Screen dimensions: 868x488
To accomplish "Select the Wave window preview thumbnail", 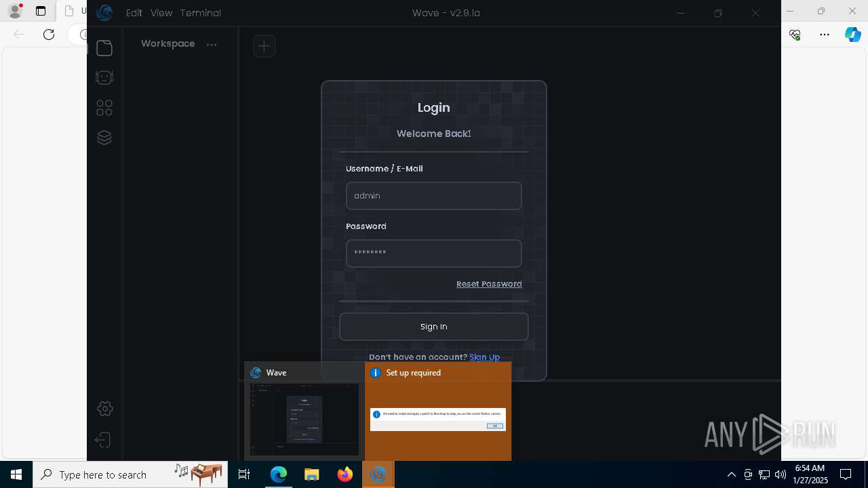I will tap(304, 411).
